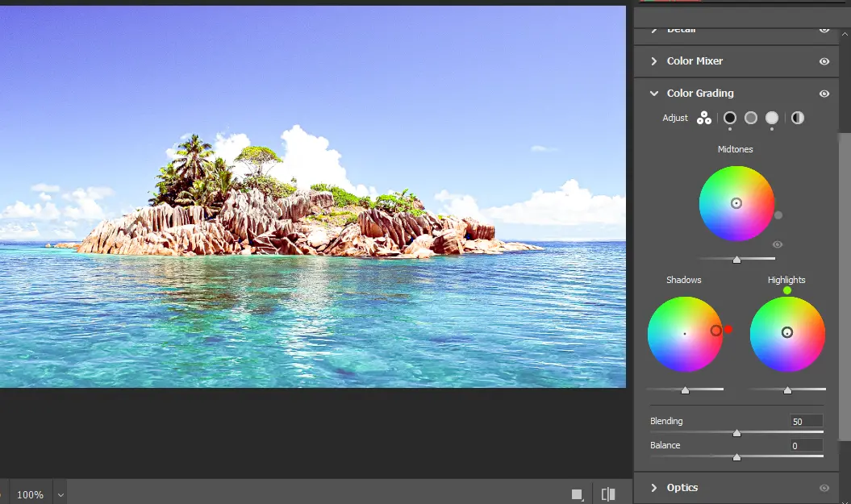The width and height of the screenshot is (851, 504).
Task: Click the Balance value field
Action: (804, 445)
